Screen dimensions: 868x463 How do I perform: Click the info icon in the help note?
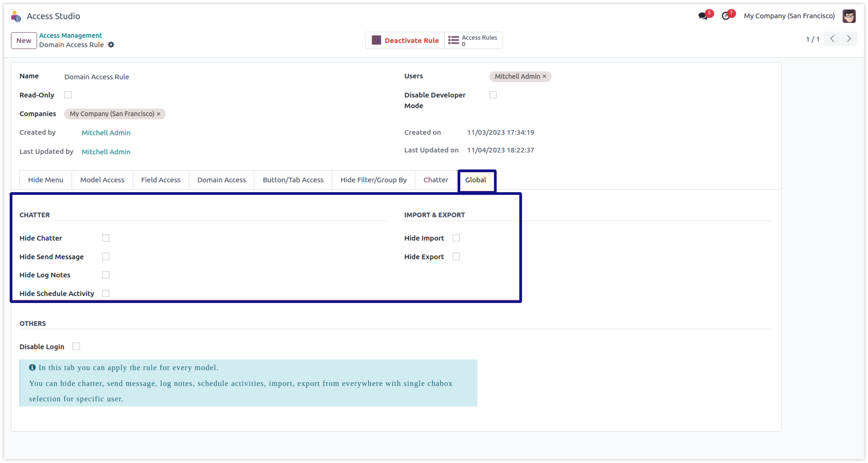point(32,367)
